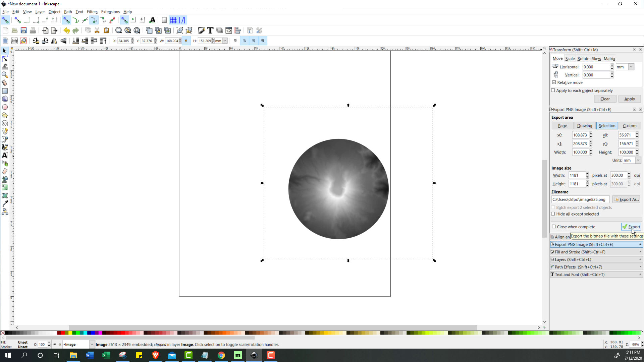Enable Apply to each object separately
Viewport: 644px width, 362px height.
(x=553, y=90)
